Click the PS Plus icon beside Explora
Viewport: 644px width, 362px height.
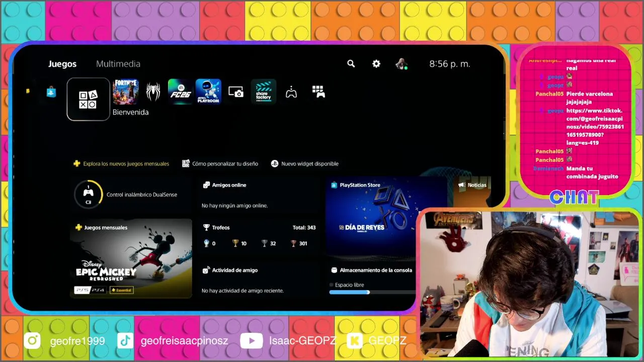click(77, 163)
